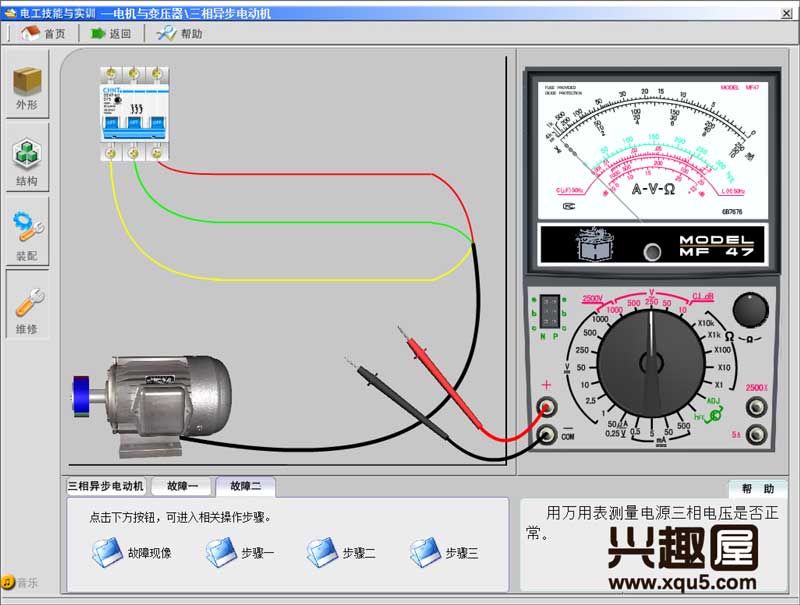Set the dial to AC 1000 volts
The image size is (800, 605).
[614, 310]
